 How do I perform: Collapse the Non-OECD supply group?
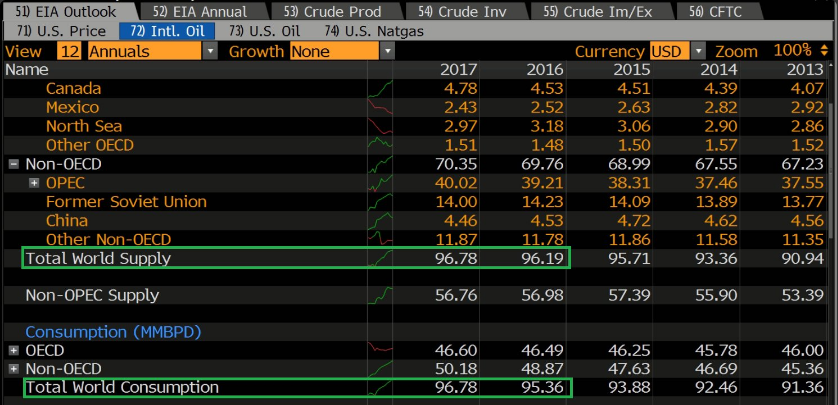coord(14,164)
